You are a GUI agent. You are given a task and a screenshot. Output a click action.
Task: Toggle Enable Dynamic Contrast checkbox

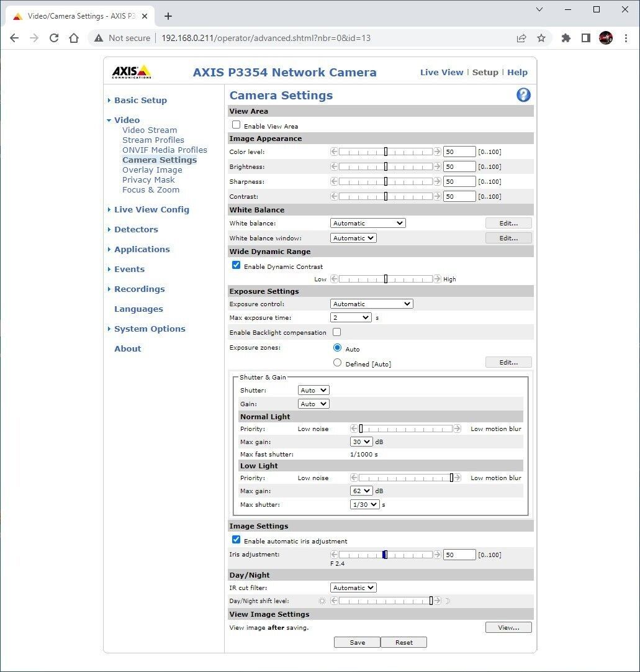[x=236, y=265]
